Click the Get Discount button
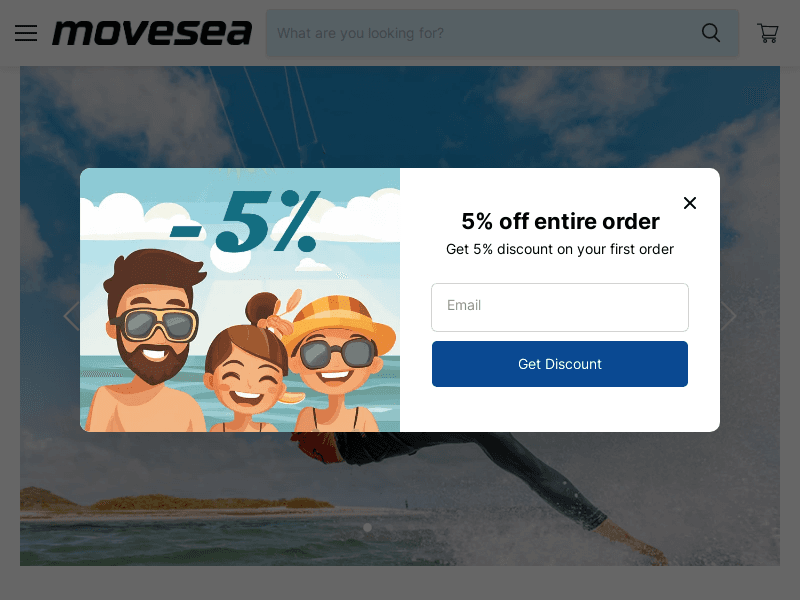Screen dimensions: 800x600 [560, 364]
